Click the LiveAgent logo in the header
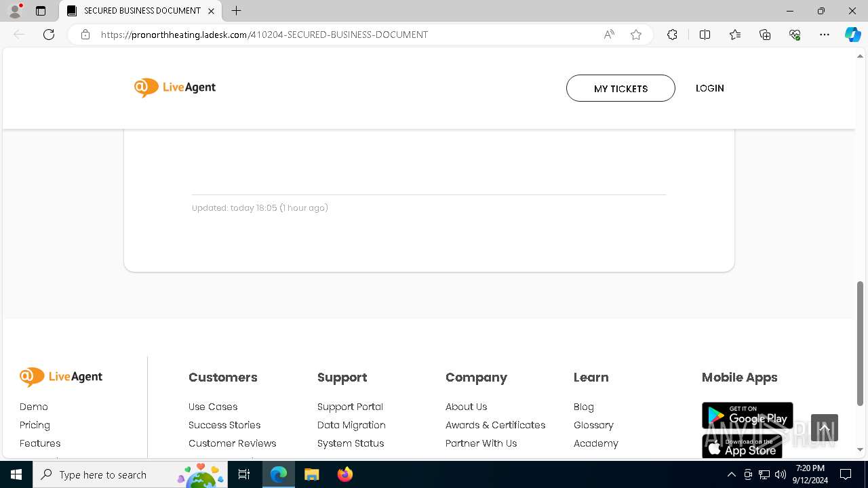This screenshot has width=868, height=488. pyautogui.click(x=175, y=87)
